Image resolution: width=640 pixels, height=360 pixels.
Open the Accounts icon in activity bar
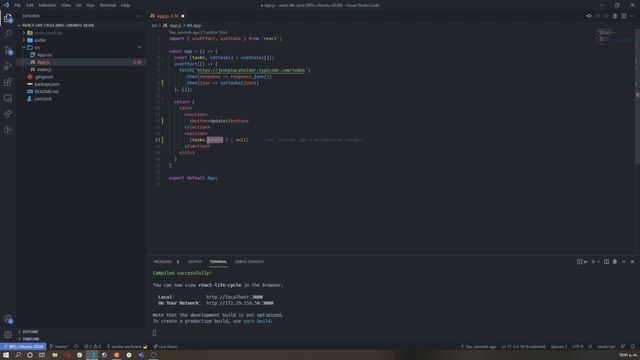pos(8,319)
